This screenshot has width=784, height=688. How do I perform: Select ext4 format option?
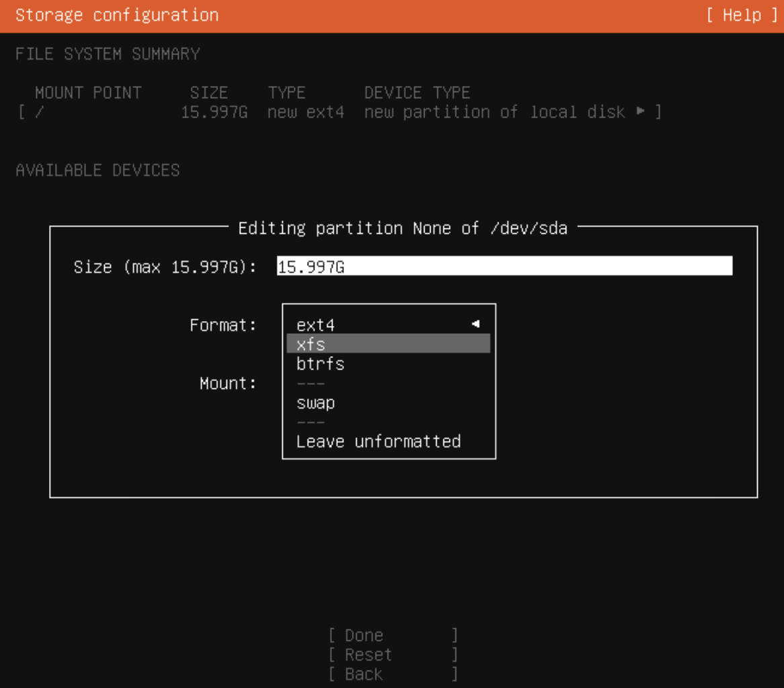pos(388,325)
